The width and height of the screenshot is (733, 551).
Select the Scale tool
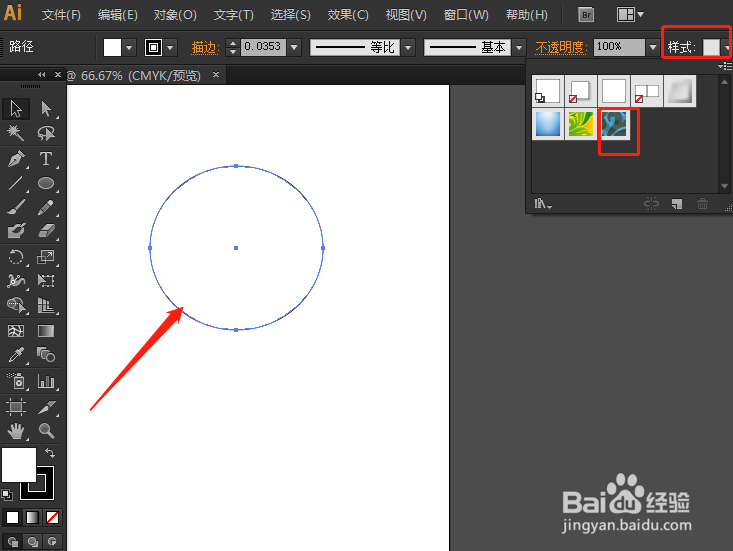(46, 257)
